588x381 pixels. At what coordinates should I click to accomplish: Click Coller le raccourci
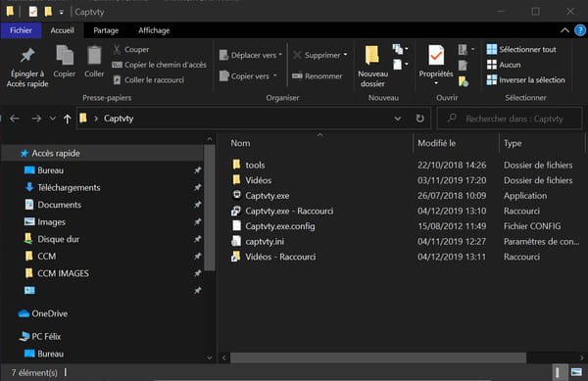point(149,79)
